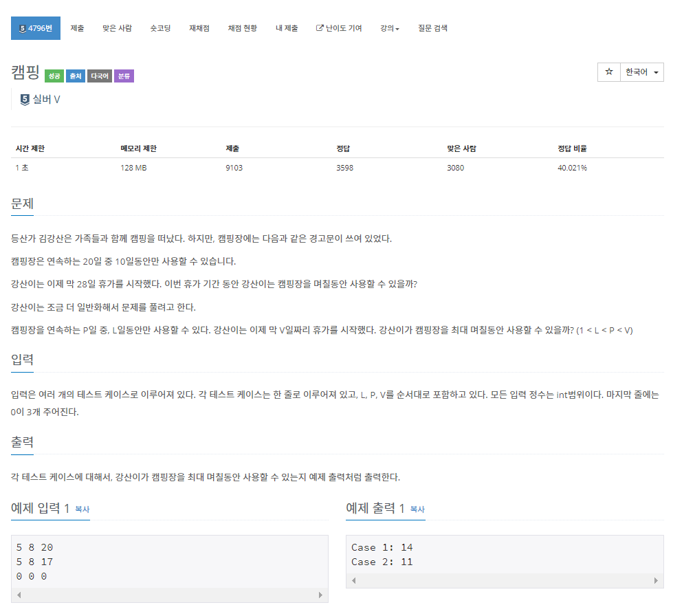Image resolution: width=684 pixels, height=616 pixels.
Task: Click right arrow of sample input scrollbar
Action: point(320,595)
